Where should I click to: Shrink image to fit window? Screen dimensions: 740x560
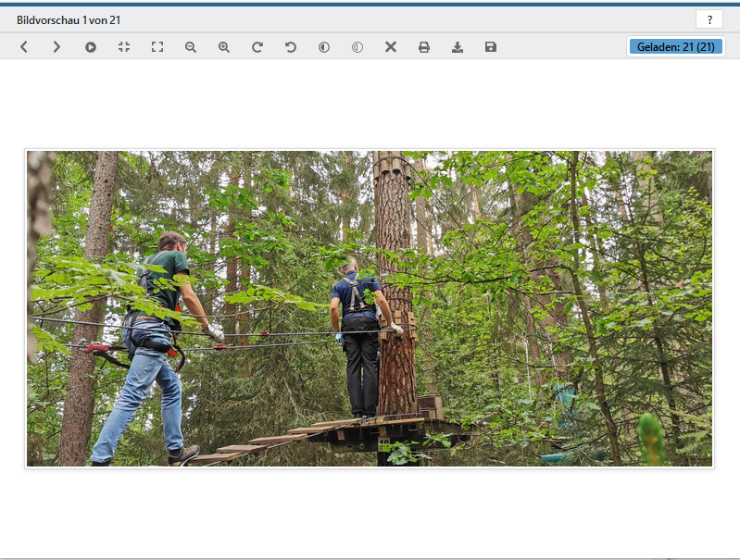click(x=124, y=47)
